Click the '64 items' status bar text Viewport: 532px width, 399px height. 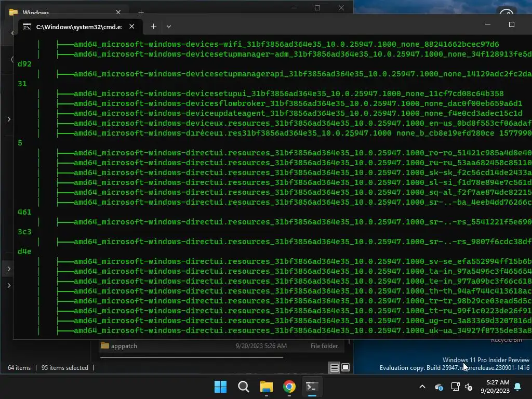pyautogui.click(x=19, y=368)
